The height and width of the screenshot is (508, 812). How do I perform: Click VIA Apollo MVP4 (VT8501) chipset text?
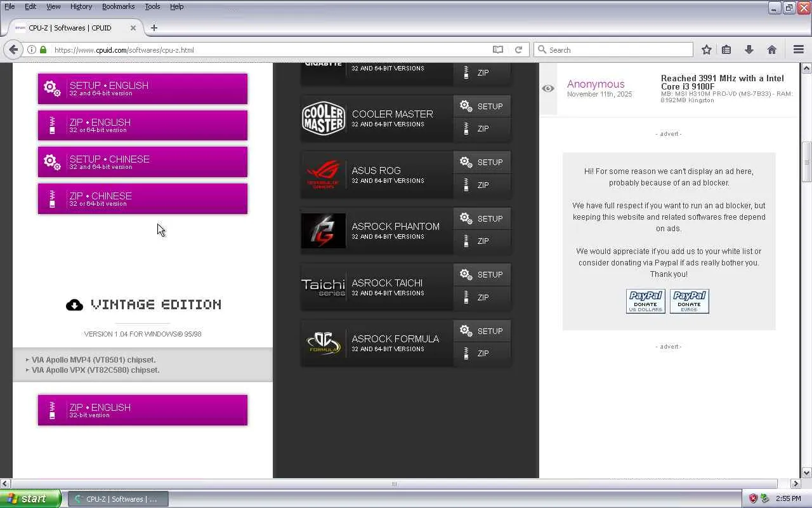coord(94,360)
